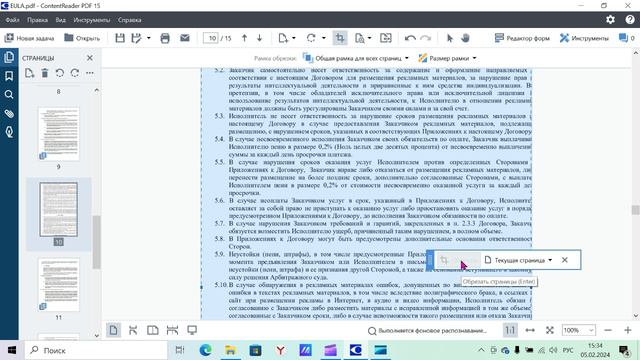The width and height of the screenshot is (640, 360).
Task: Switch to single page view mode
Action: (x=113, y=330)
